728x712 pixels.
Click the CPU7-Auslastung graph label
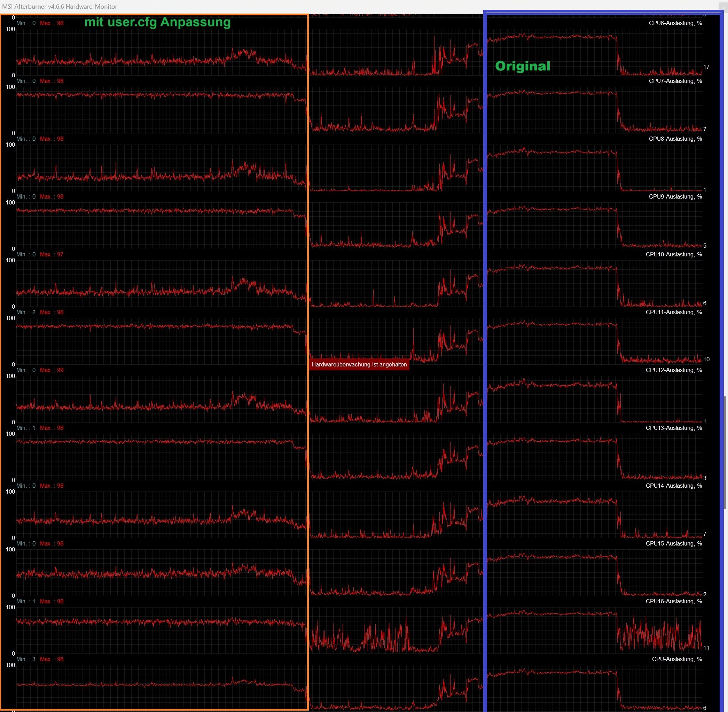(675, 81)
